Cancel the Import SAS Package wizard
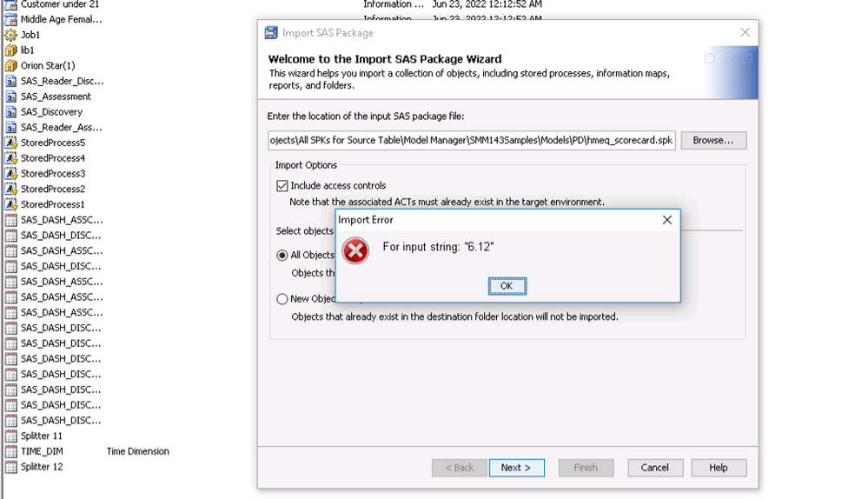 click(x=654, y=468)
